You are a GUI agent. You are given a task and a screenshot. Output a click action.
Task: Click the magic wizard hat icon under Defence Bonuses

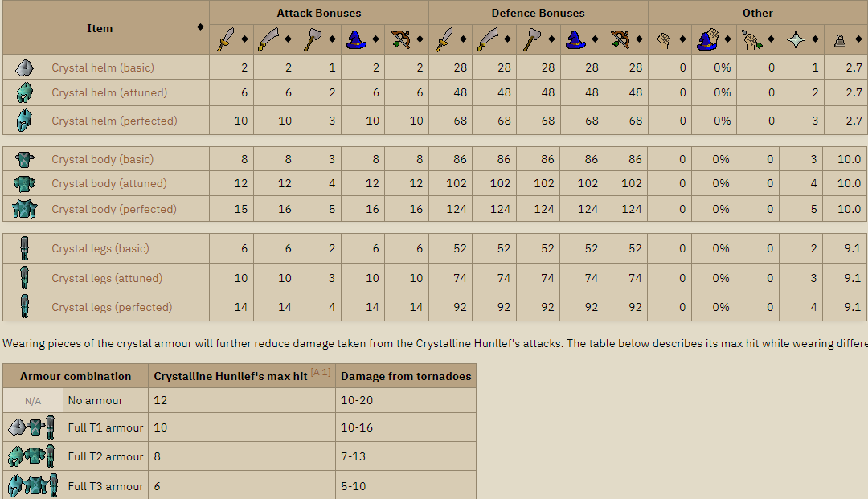pyautogui.click(x=575, y=40)
